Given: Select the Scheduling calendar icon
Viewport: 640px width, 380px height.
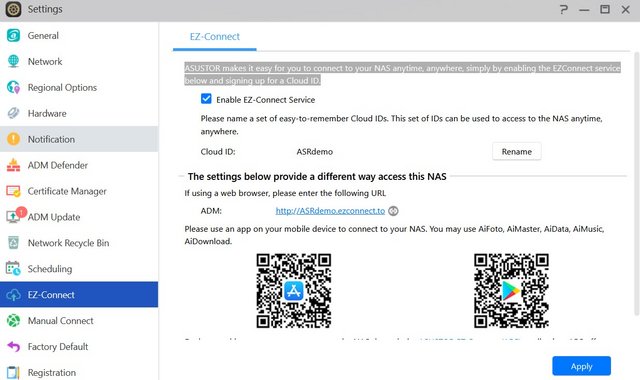Looking at the screenshot, I should [13, 269].
